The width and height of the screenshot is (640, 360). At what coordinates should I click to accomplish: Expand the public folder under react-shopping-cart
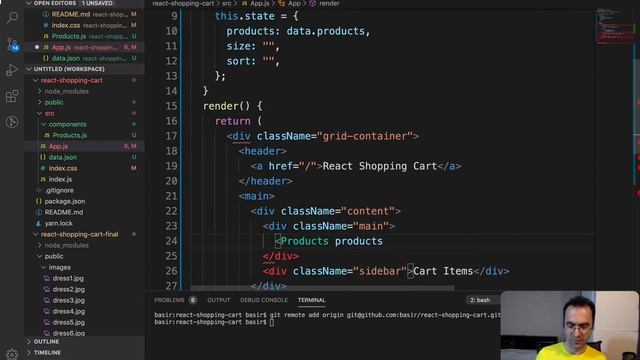(40, 102)
